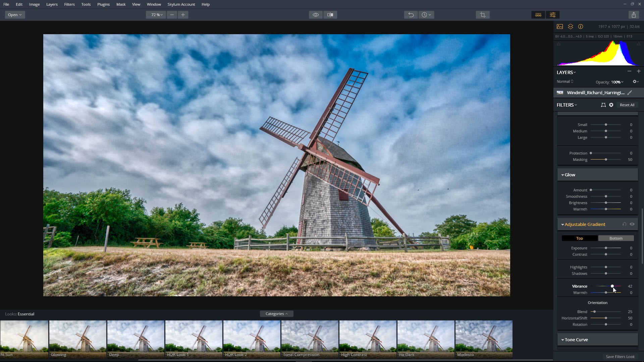This screenshot has height=362, width=644.
Task: Click the Vibrance slider handle
Action: [x=612, y=286]
